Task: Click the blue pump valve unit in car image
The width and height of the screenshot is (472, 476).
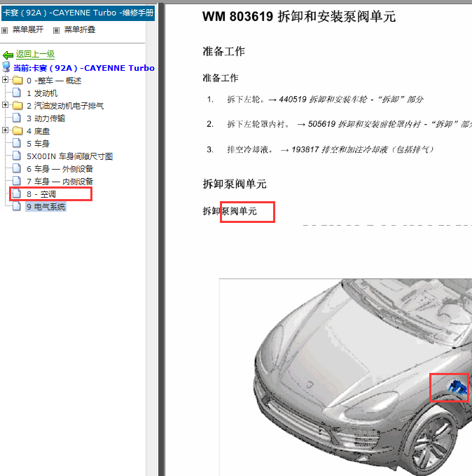Action: coord(457,388)
